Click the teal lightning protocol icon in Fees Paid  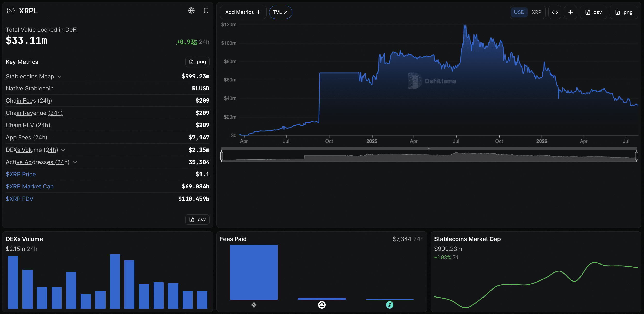[390, 305]
